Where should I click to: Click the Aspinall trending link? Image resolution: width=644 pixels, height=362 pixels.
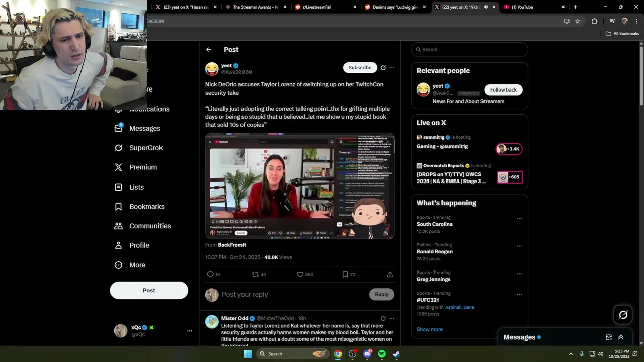click(x=453, y=307)
